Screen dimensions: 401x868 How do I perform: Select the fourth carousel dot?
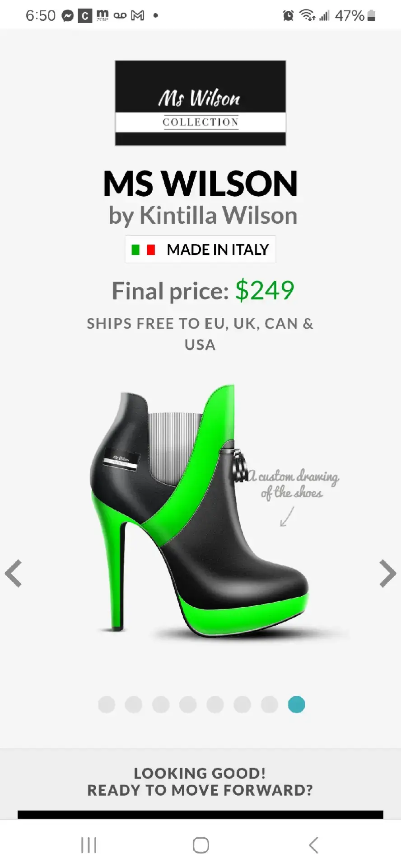188,704
